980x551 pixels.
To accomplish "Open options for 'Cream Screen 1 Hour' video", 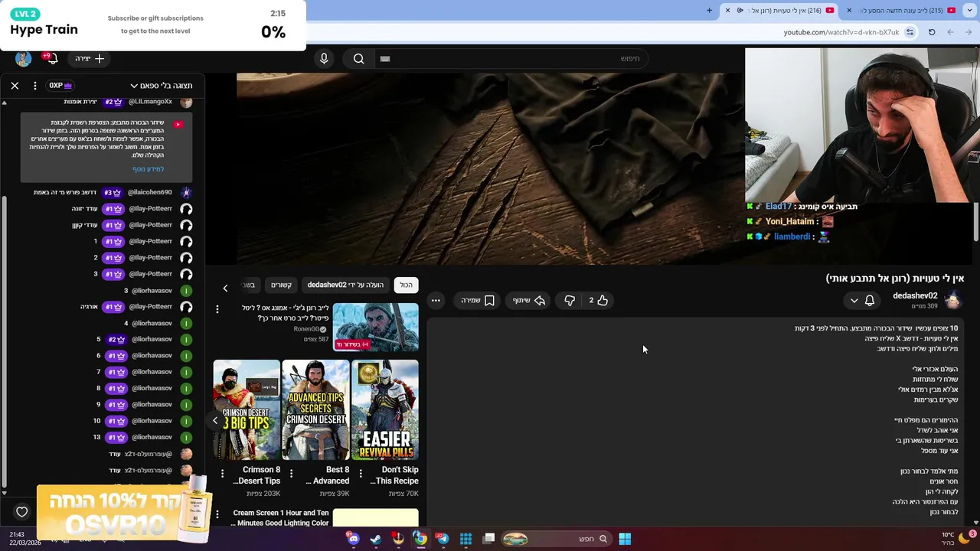I will [217, 514].
